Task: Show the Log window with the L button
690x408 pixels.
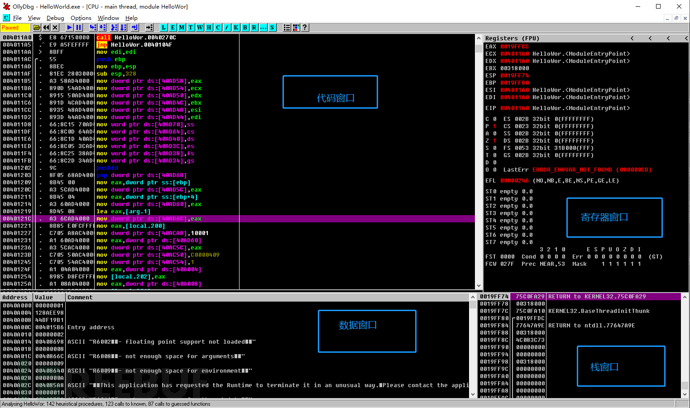Action: (164, 27)
